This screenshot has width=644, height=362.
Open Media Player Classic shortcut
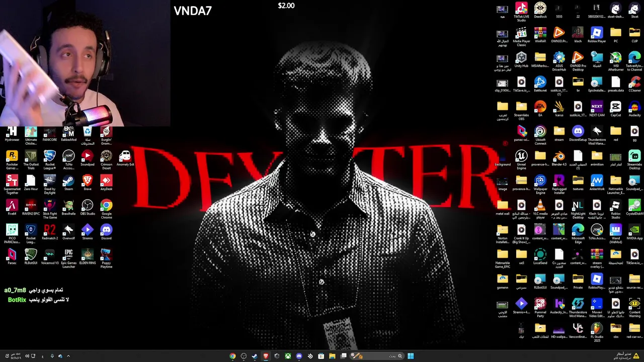521,37
